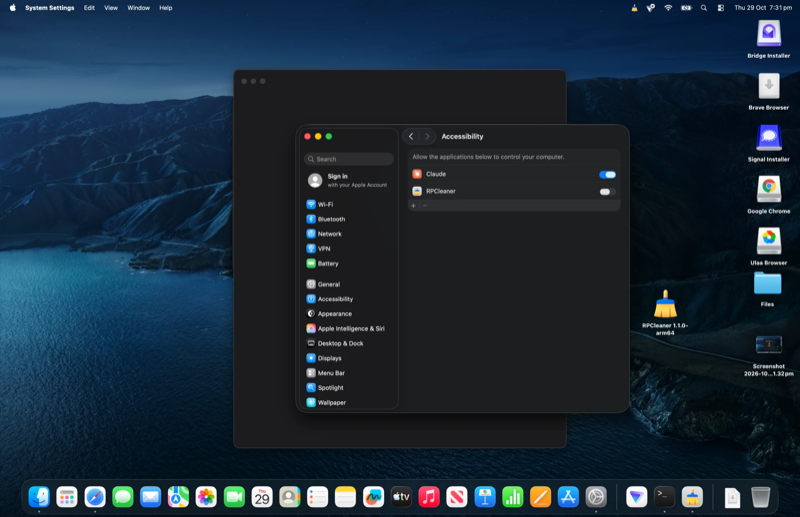Viewport: 800px width, 517px height.
Task: Open Bluetooth settings in the sidebar
Action: coord(326,219)
